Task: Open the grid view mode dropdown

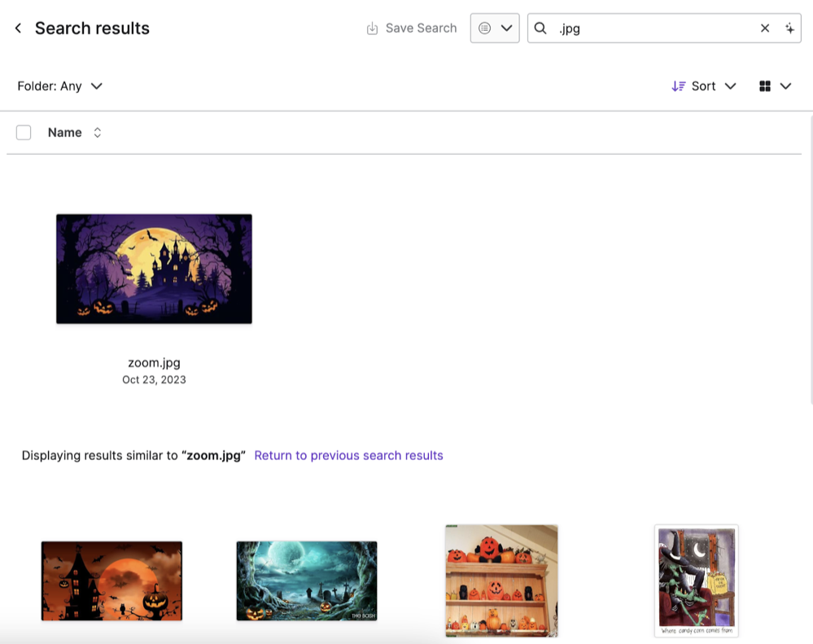Action: point(775,86)
